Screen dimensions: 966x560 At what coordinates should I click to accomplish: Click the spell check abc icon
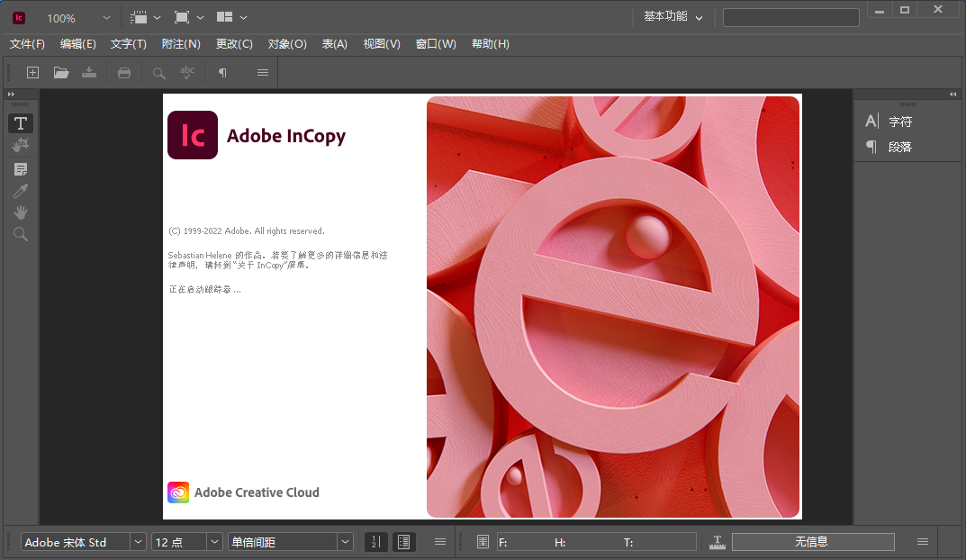[187, 73]
